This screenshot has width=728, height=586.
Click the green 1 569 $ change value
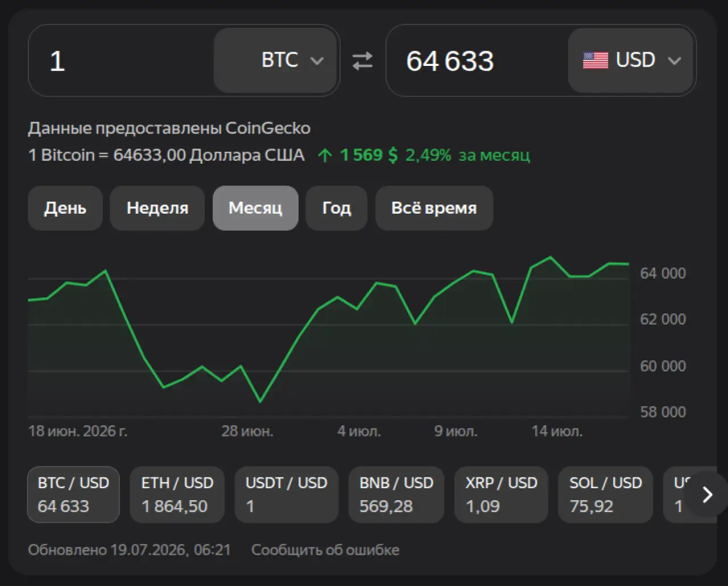pos(369,155)
